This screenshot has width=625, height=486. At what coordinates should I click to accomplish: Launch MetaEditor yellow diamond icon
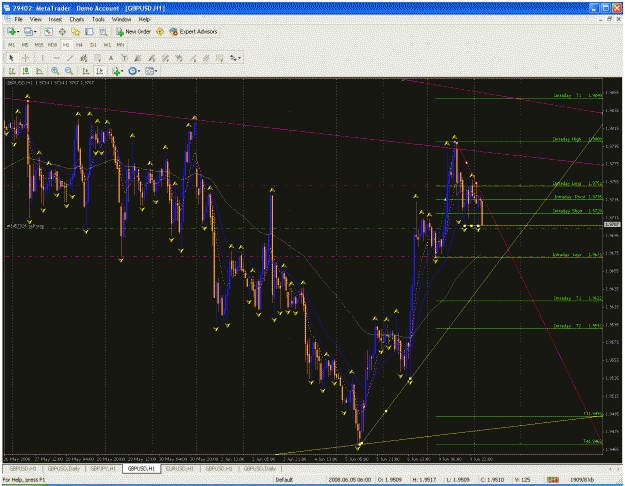pos(160,31)
